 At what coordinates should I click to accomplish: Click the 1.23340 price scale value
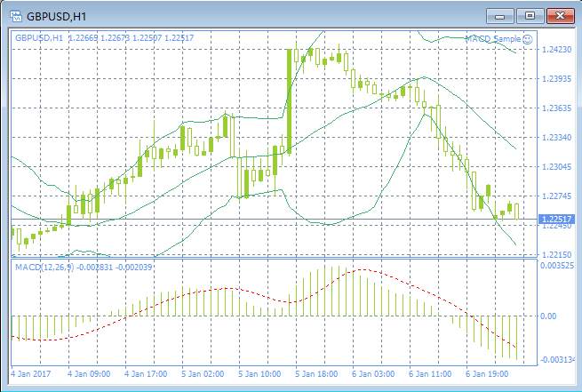point(557,138)
